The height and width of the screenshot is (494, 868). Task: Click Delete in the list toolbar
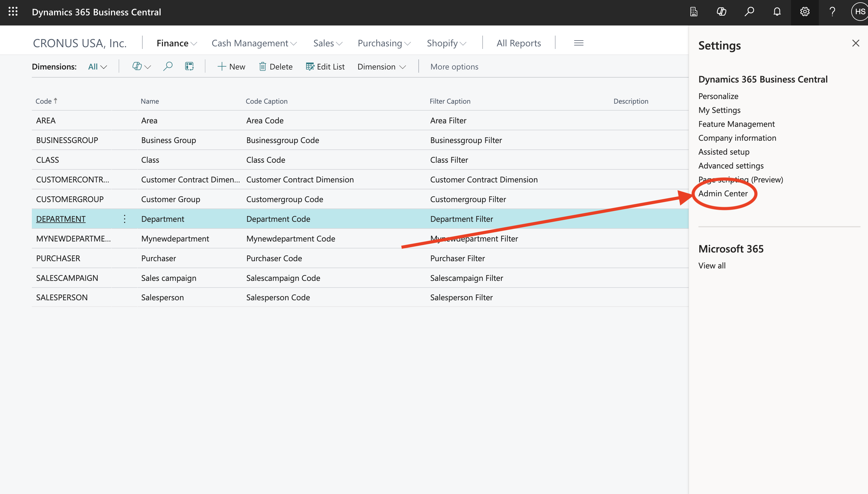coord(275,67)
